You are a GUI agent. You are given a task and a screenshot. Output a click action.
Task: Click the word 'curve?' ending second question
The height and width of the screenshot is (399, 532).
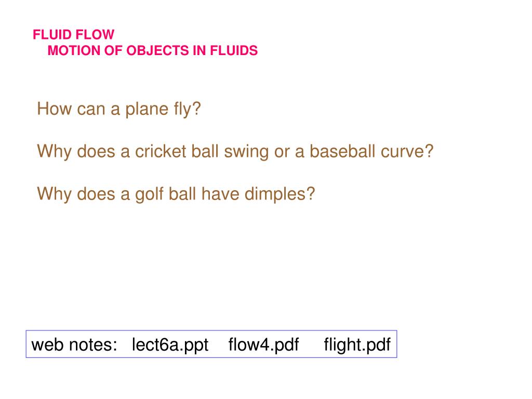407,151
